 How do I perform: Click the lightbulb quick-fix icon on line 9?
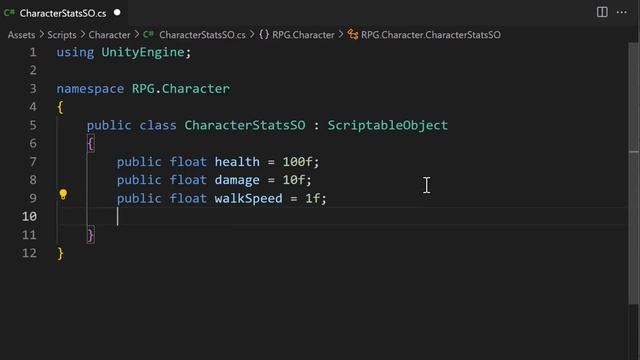63,194
